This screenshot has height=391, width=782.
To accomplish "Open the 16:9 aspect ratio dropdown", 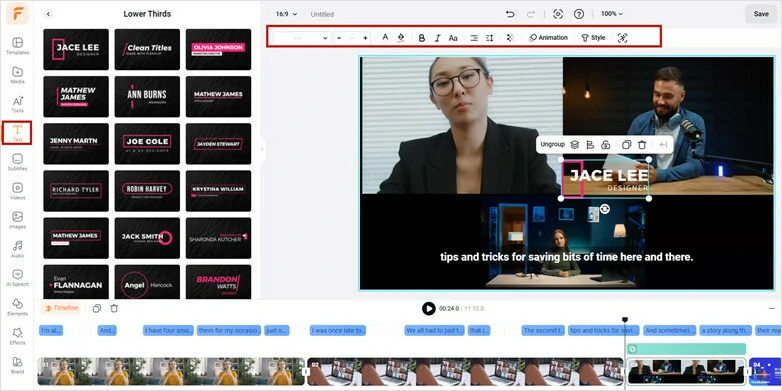I will 287,14.
